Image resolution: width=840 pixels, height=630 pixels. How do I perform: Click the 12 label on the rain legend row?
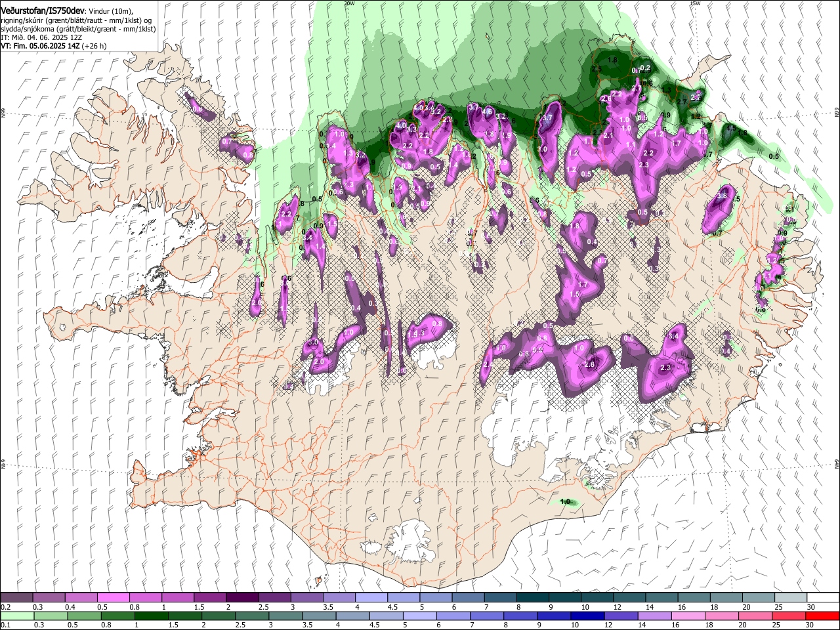click(608, 625)
